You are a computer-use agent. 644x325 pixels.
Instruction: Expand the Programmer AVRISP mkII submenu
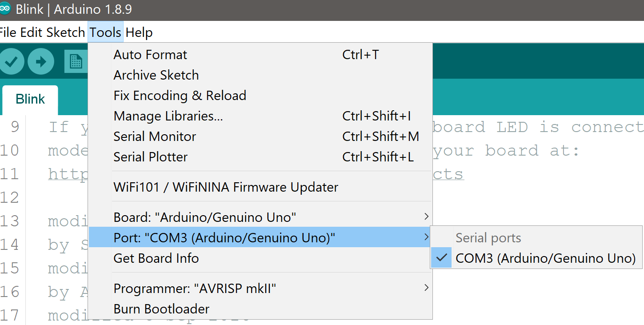coord(260,289)
